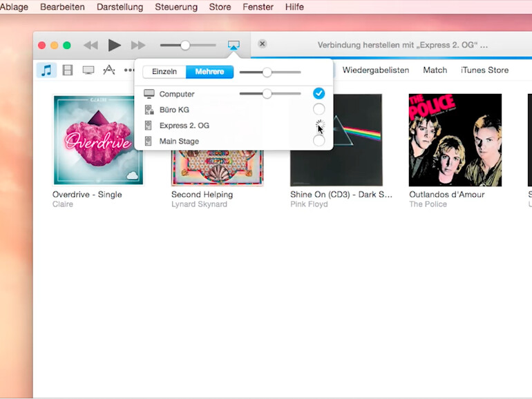
Task: Open the AirPlay speaker icon
Action: [234, 46]
